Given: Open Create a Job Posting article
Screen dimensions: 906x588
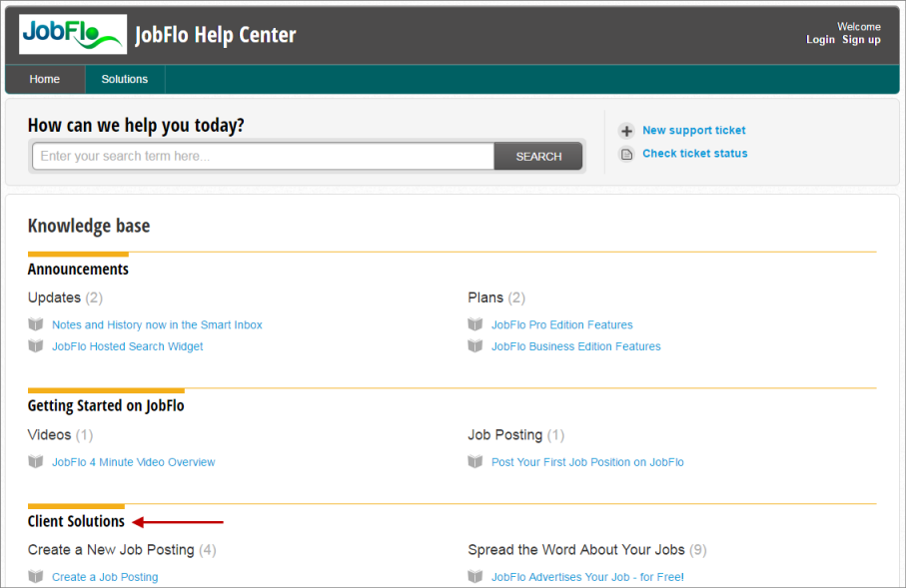Looking at the screenshot, I should point(105,577).
